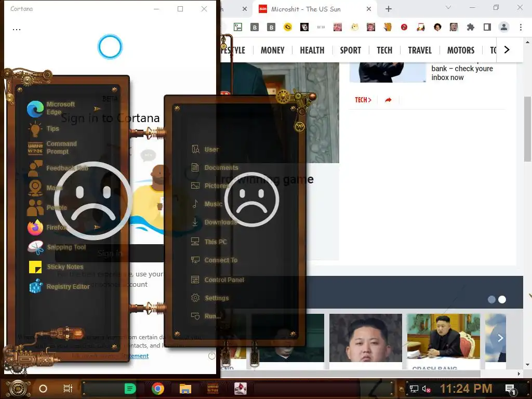Click the doge extension icon

tap(354, 27)
